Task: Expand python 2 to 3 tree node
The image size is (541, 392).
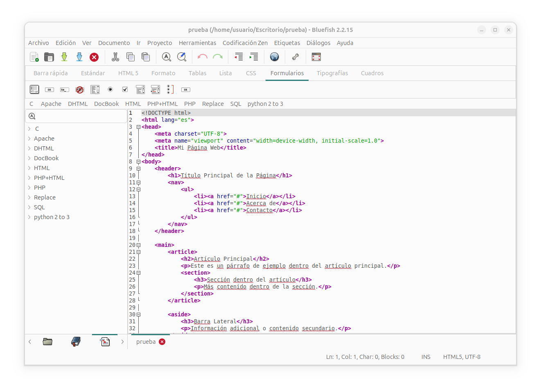Action: 29,217
